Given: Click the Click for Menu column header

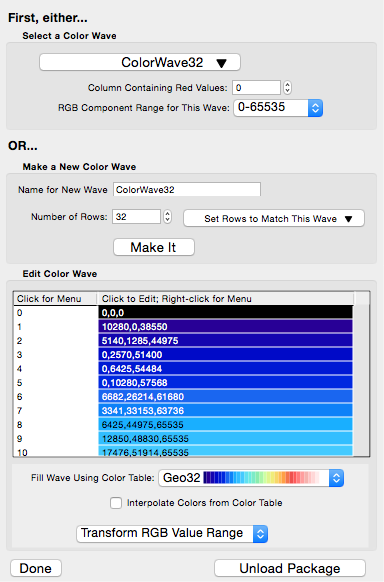Looking at the screenshot, I should click(x=55, y=299).
